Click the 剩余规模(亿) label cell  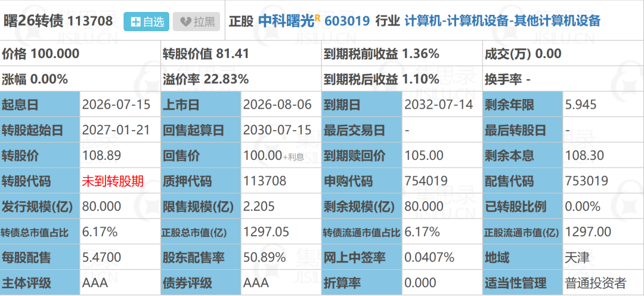(x=362, y=206)
